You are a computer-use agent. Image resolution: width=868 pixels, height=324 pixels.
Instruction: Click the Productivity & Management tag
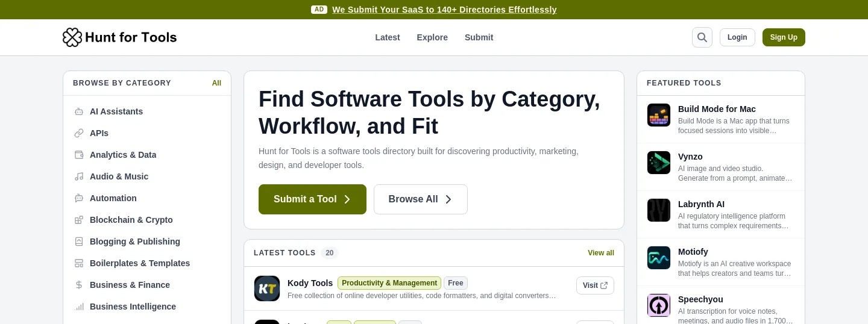pos(389,283)
